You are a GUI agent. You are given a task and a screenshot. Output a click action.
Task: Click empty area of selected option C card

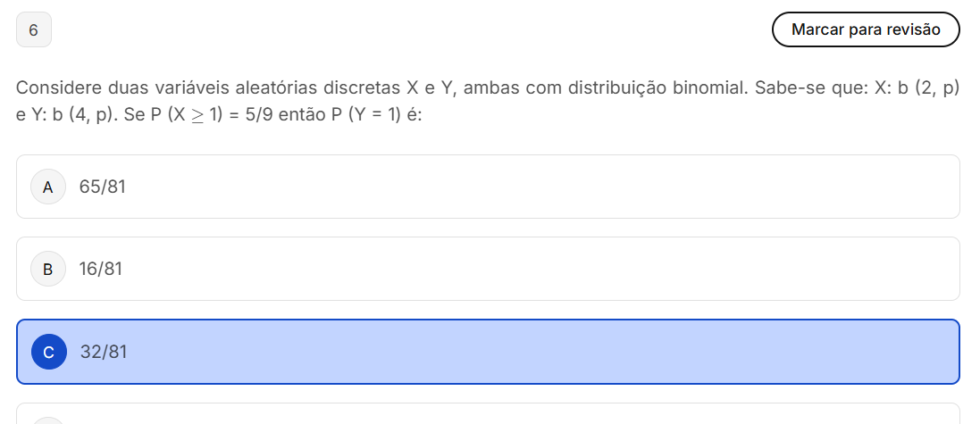[536, 352]
